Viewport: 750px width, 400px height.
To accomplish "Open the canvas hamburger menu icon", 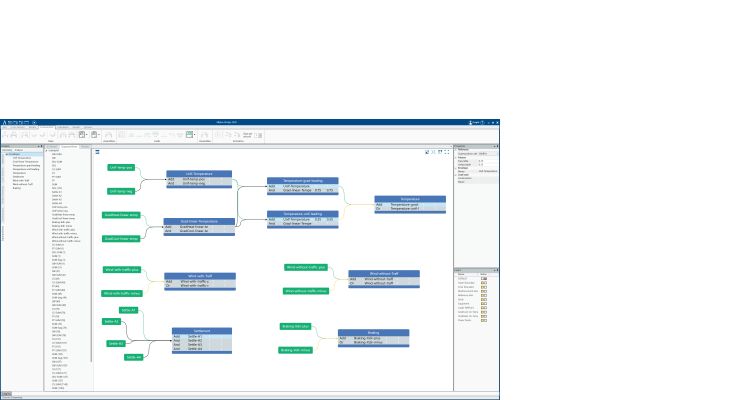I will [97, 152].
